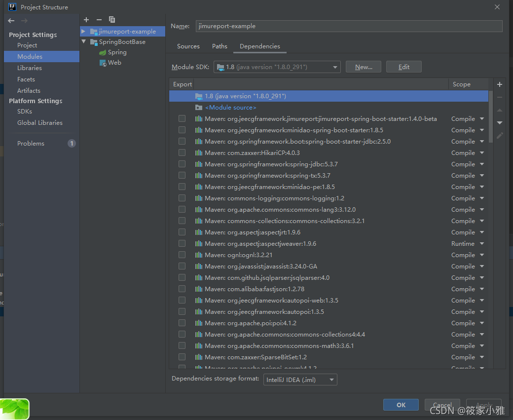Toggle export for spring-boot-starter-jdbc
The image size is (513, 420).
coord(182,141)
